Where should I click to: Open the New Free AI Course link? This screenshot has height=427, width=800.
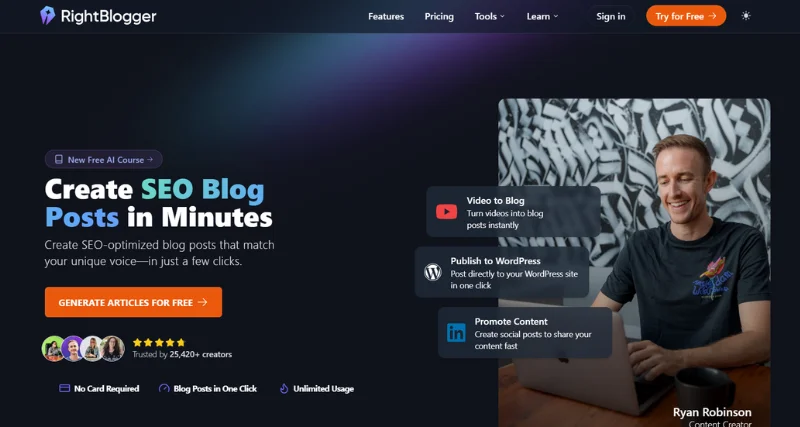click(104, 159)
